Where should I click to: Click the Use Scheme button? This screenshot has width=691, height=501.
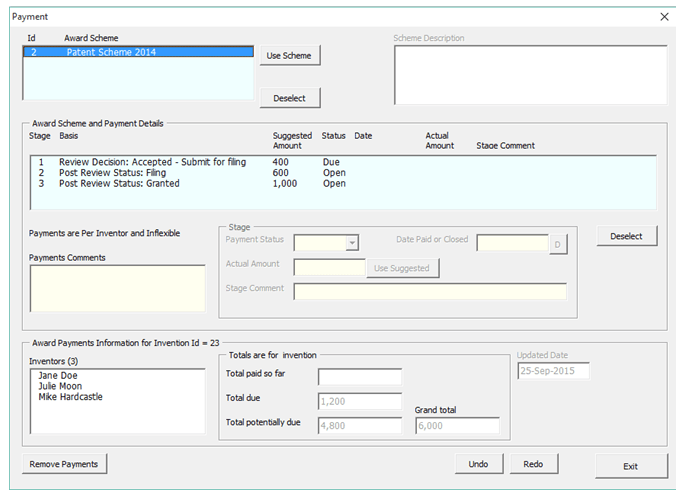coord(289,56)
